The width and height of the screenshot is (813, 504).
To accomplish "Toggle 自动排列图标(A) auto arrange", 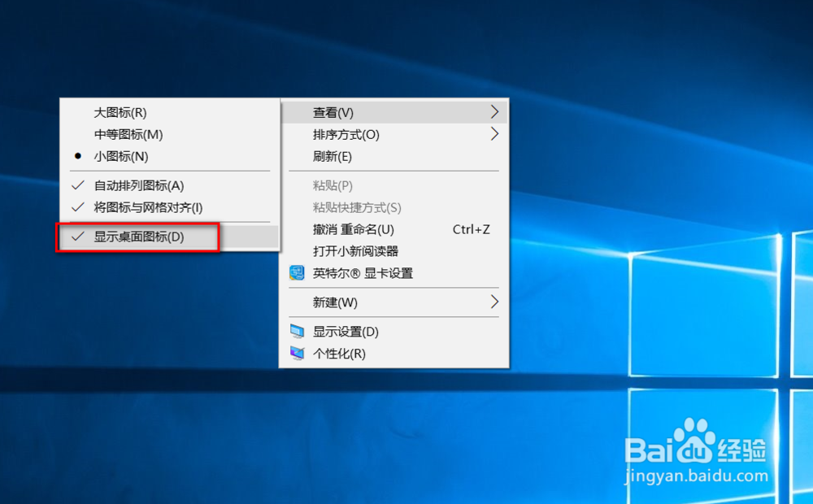I will point(170,185).
